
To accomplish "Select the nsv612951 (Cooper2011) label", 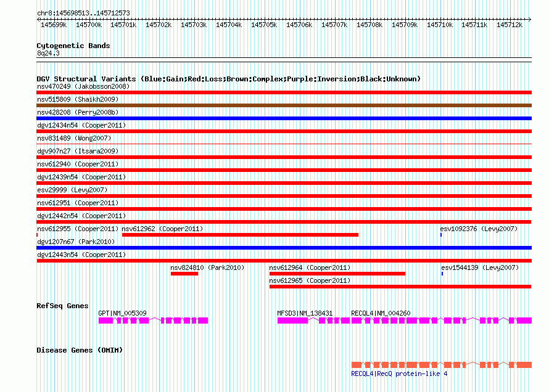I will 78,203.
